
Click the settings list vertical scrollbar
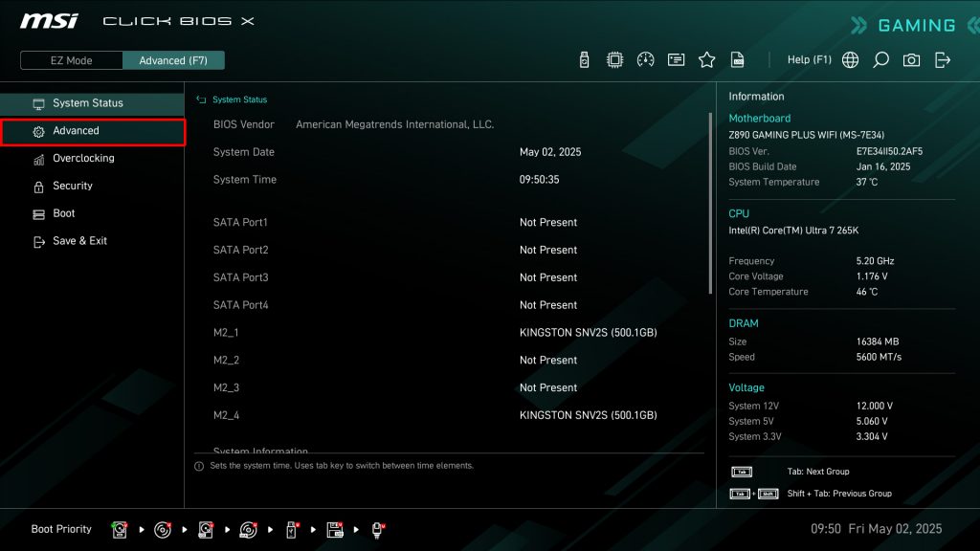(x=710, y=203)
